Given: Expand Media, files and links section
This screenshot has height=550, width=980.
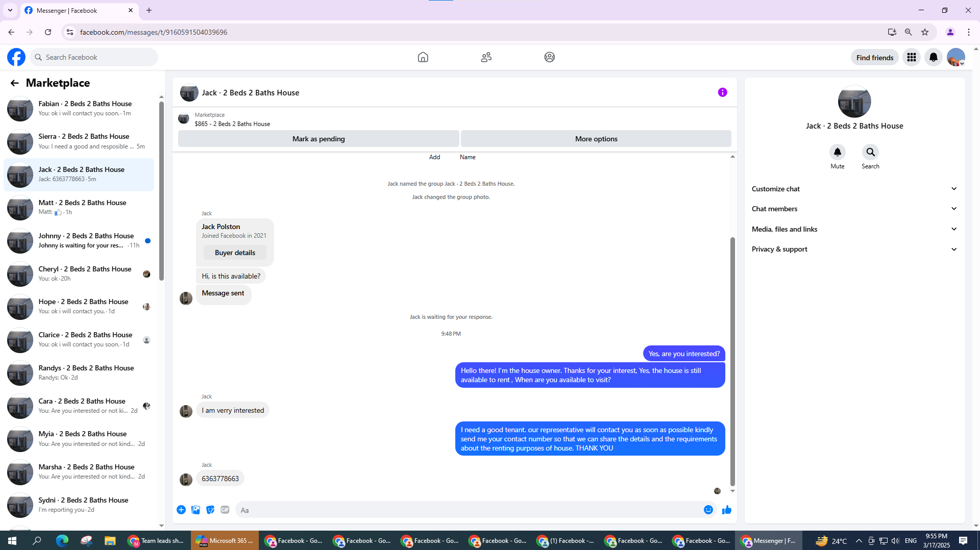Looking at the screenshot, I should [x=854, y=229].
